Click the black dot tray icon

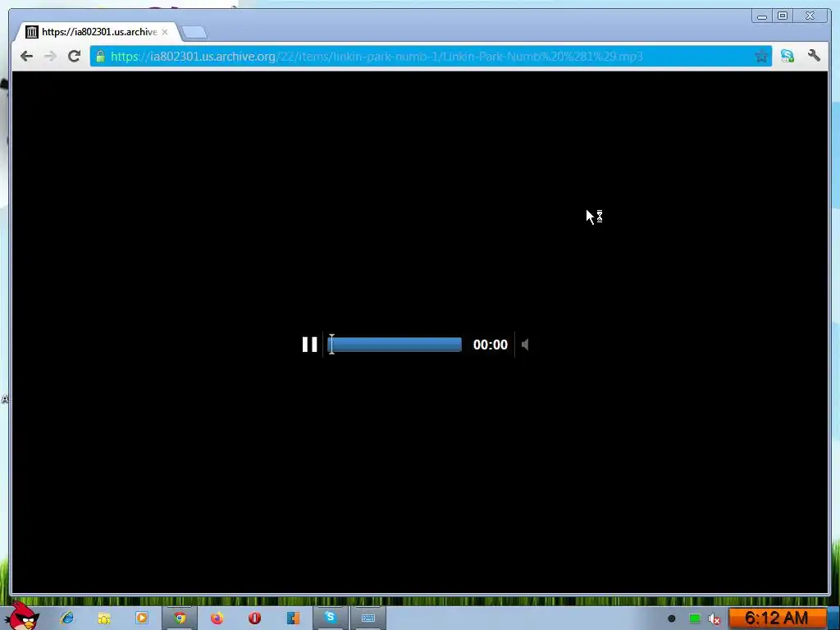[x=671, y=619]
